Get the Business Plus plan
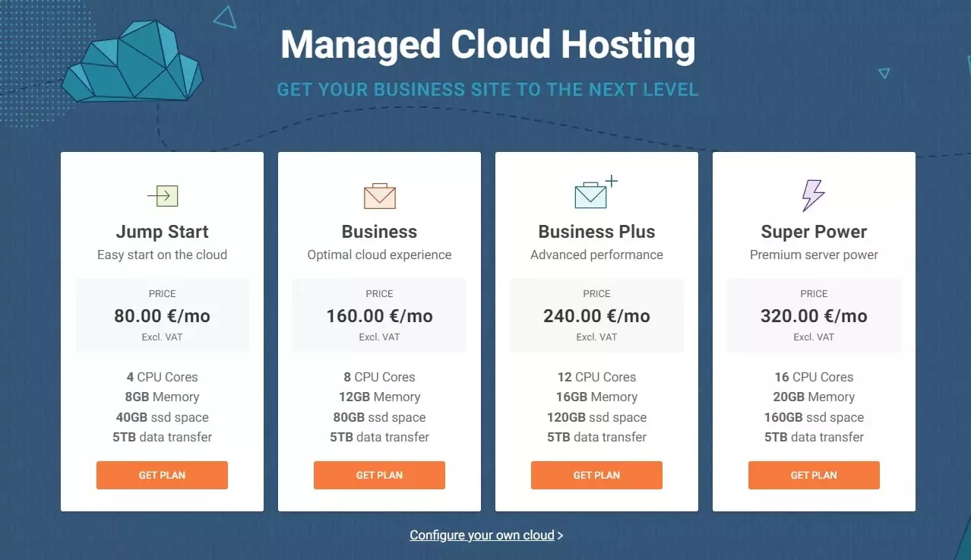971x560 pixels. coord(596,475)
